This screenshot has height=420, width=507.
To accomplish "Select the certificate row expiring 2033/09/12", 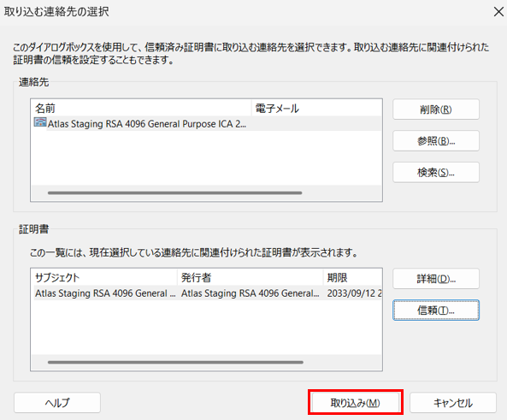I will click(x=207, y=293).
